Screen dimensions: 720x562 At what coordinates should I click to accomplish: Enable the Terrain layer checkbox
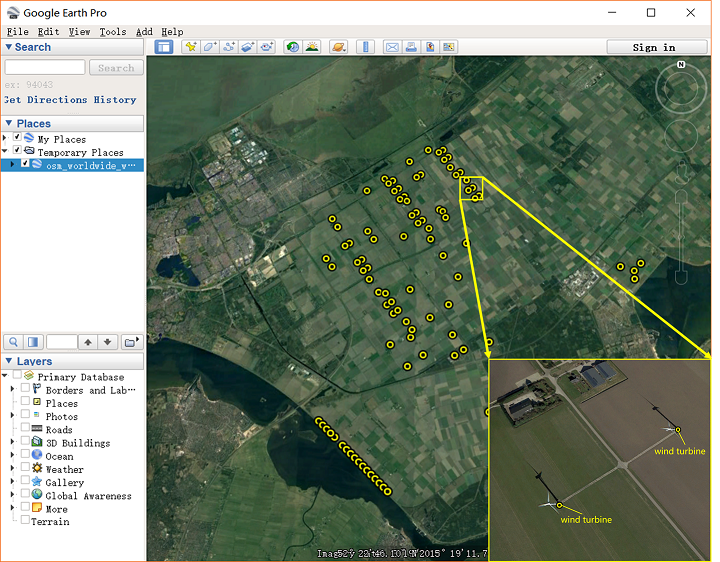click(x=25, y=520)
